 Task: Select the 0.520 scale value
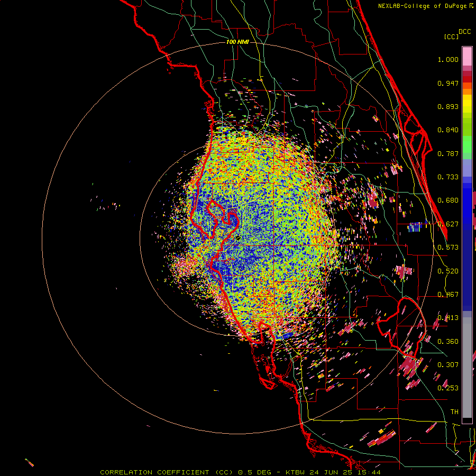coord(448,271)
